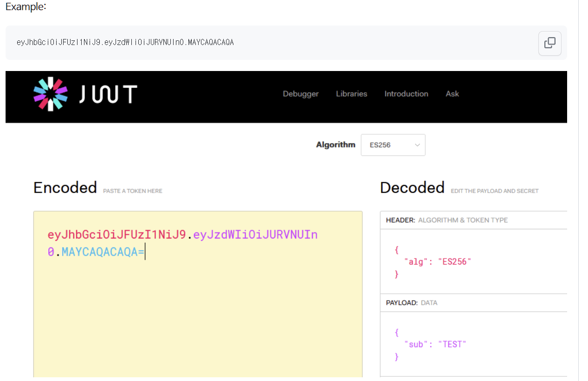Click the "sub": "TEST" line in the payload
This screenshot has width=588, height=381.
pos(435,344)
